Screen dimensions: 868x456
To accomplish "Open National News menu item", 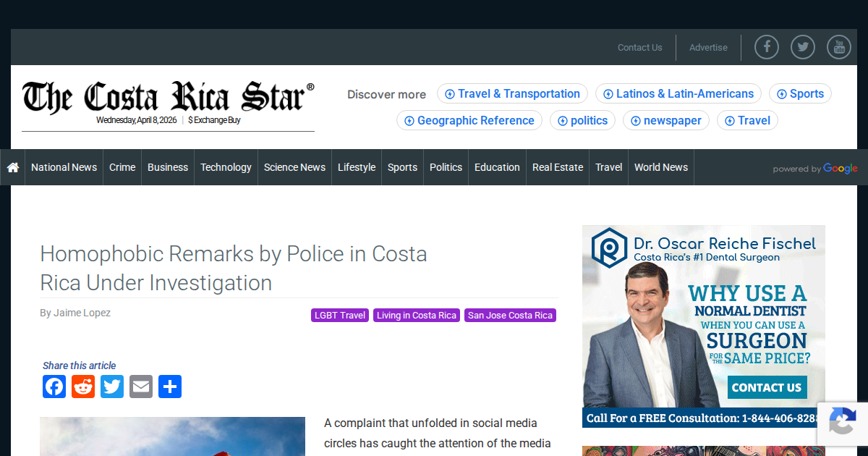I will point(64,167).
